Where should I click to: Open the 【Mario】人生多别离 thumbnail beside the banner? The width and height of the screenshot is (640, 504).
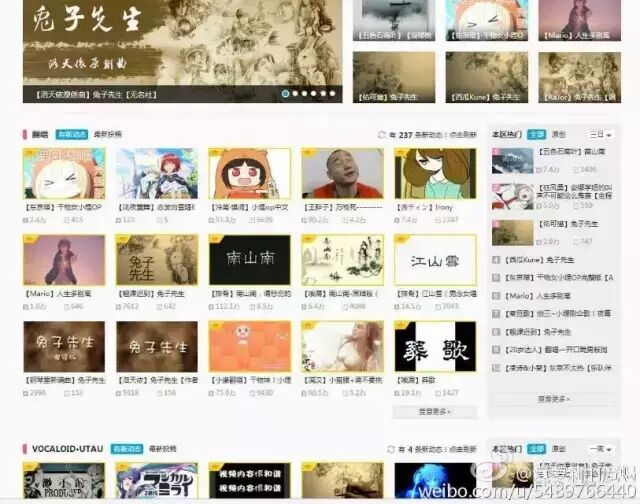pyautogui.click(x=580, y=20)
